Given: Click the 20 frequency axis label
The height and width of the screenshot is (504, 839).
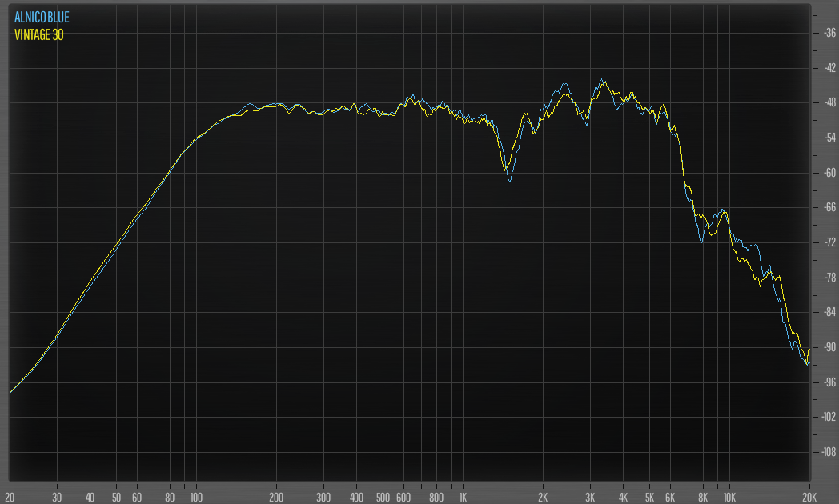Looking at the screenshot, I should coord(10,497).
